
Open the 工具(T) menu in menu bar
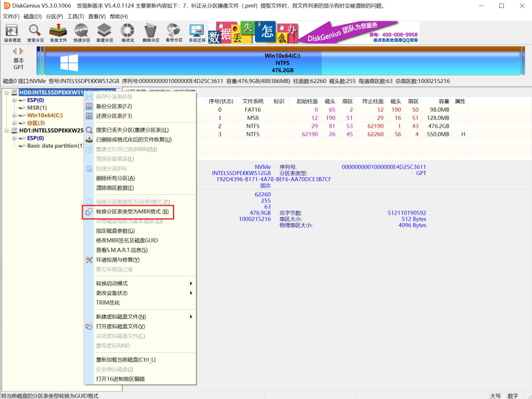tap(75, 17)
